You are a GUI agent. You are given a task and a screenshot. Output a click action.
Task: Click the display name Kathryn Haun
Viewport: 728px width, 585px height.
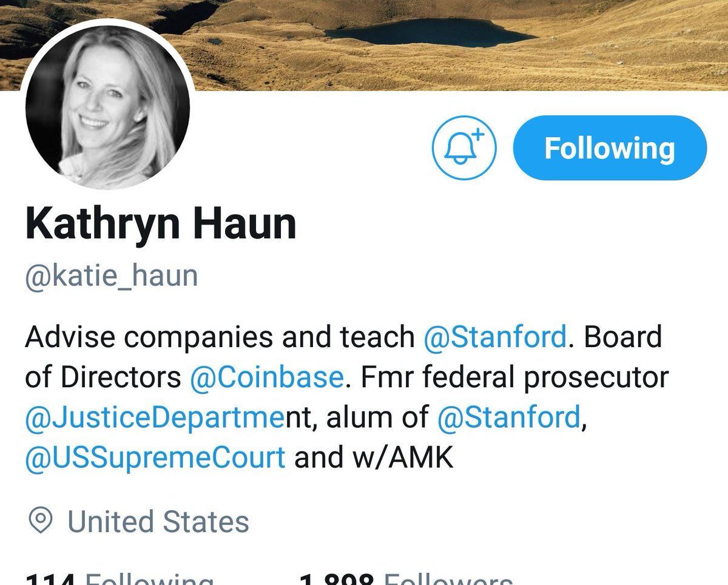pos(161,224)
